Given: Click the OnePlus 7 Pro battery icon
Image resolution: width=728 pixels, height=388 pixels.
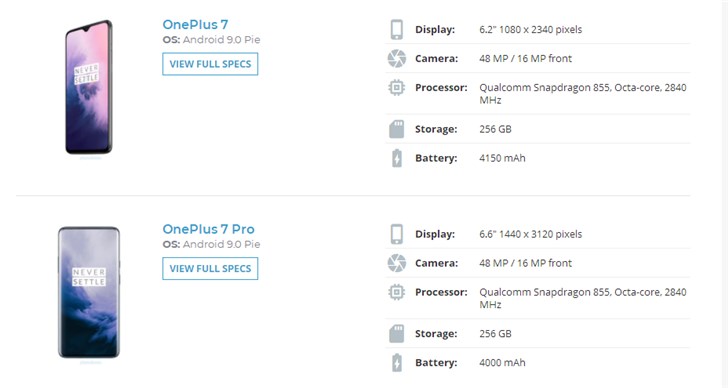Looking at the screenshot, I should (x=396, y=362).
